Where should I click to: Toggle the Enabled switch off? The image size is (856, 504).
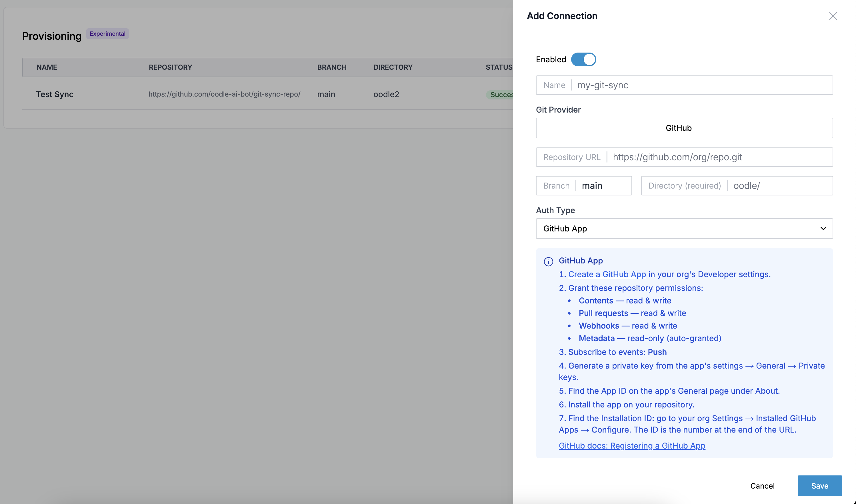tap(583, 59)
